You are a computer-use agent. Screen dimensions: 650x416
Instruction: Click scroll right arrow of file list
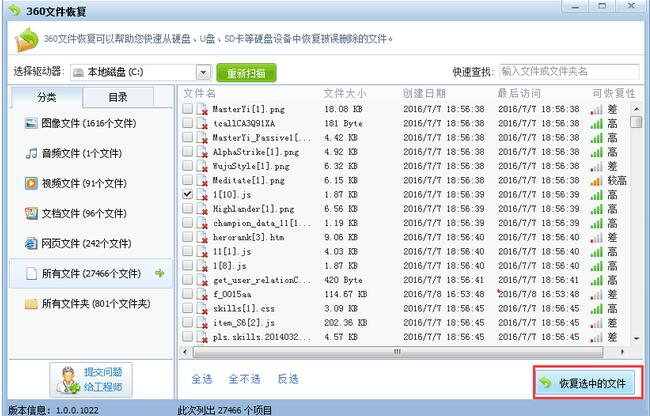click(622, 352)
